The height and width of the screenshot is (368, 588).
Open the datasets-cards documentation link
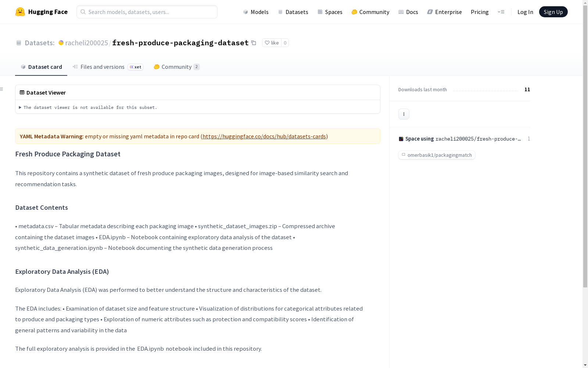[264, 136]
